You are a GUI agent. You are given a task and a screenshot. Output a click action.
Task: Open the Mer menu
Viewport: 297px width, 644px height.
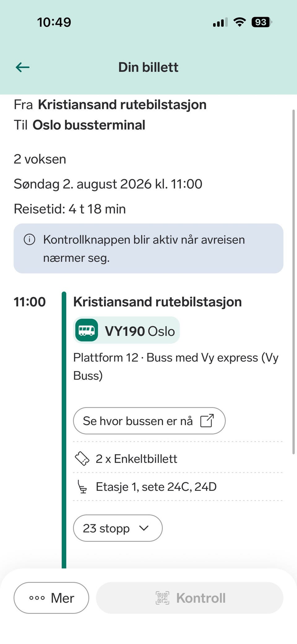pos(51,598)
